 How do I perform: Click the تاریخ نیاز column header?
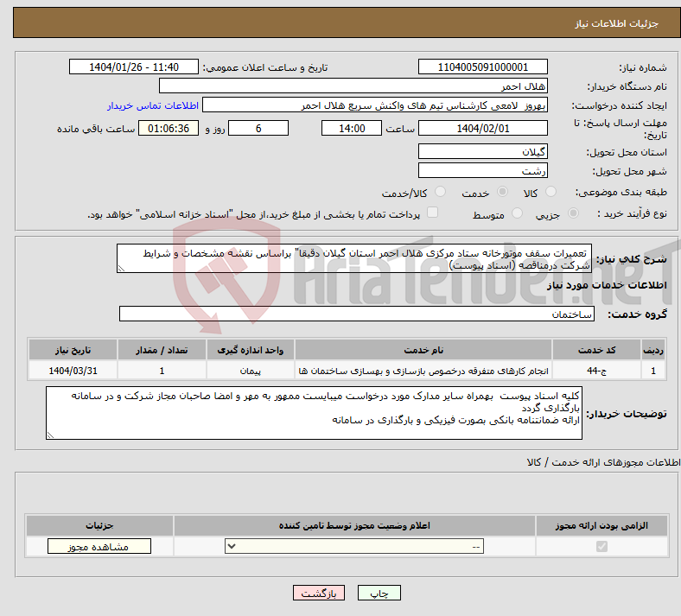point(73,350)
